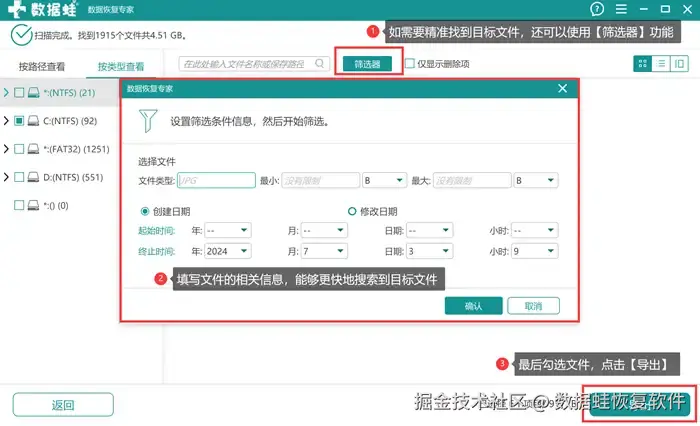Click the 筛选器 filter button

367,64
